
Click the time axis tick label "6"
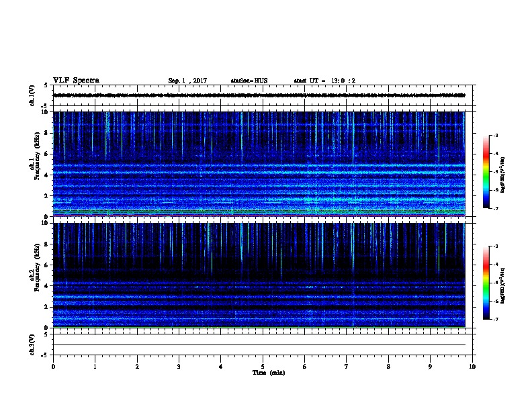pyautogui.click(x=305, y=367)
